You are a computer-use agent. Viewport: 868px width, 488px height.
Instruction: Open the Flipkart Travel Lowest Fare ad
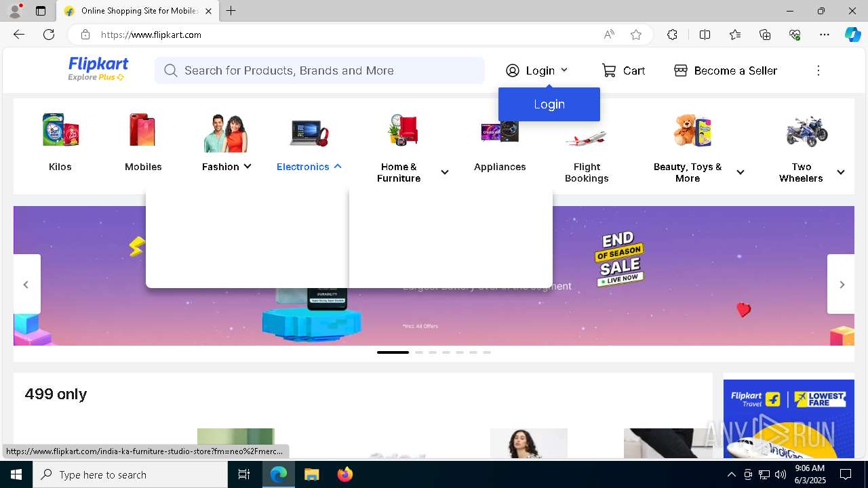click(x=789, y=419)
